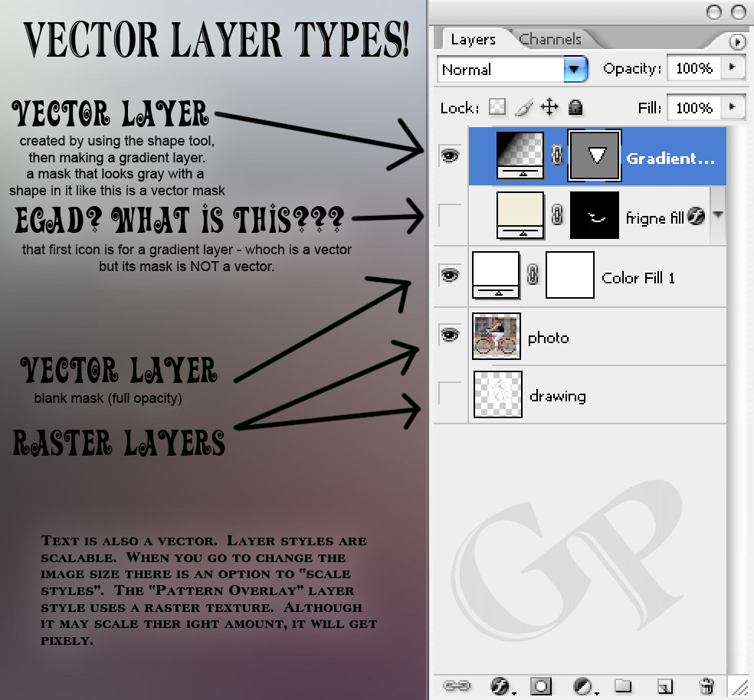Viewport: 754px width, 700px height.
Task: Click the add layer mask icon
Action: coord(543,687)
